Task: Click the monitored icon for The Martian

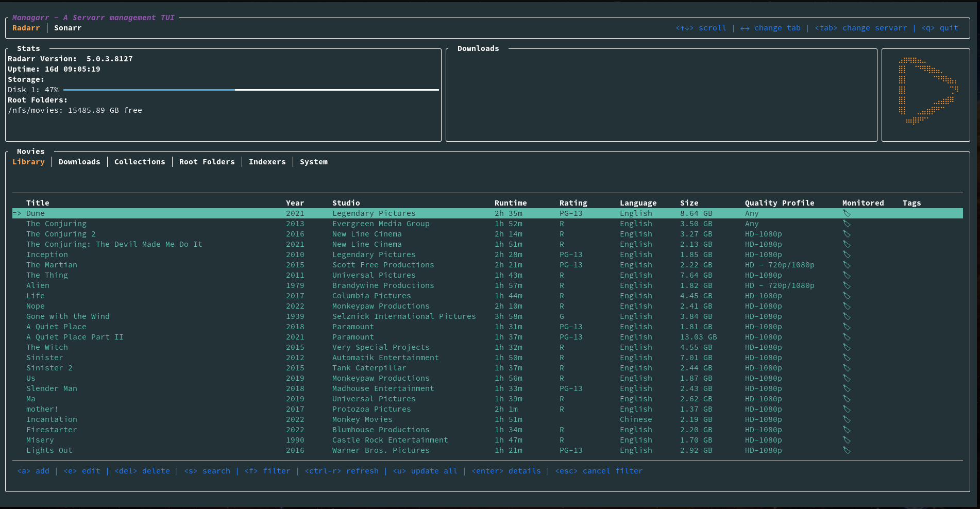Action: tap(846, 265)
